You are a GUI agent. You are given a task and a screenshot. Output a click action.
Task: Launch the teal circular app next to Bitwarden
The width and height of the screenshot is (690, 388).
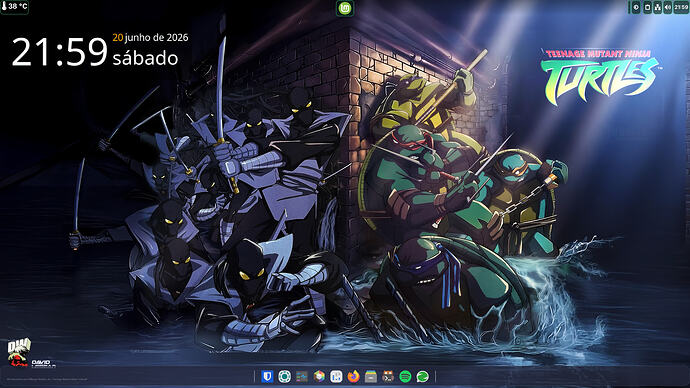point(284,377)
